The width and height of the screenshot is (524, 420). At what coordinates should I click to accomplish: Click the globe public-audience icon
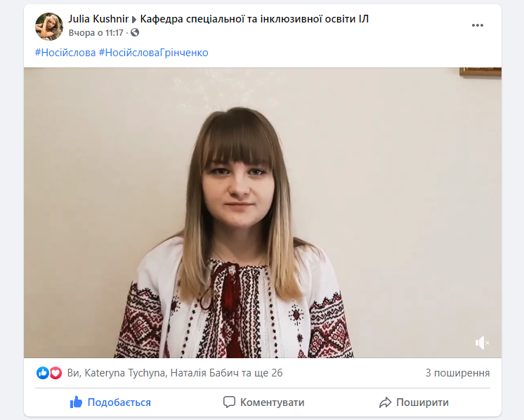pyautogui.click(x=135, y=33)
